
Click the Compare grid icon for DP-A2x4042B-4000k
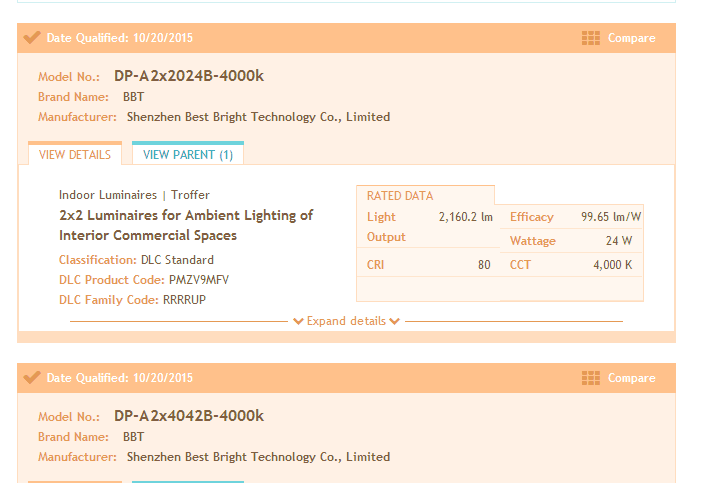(591, 378)
